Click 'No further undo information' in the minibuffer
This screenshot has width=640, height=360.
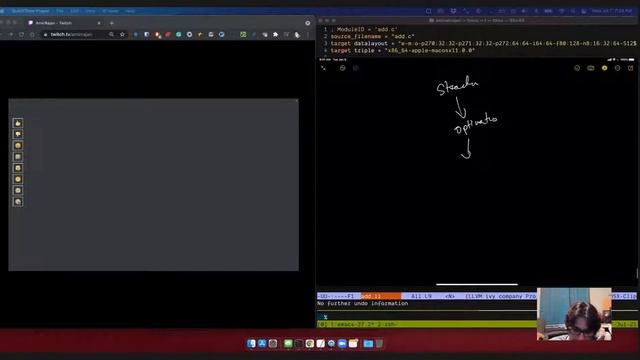click(x=362, y=303)
